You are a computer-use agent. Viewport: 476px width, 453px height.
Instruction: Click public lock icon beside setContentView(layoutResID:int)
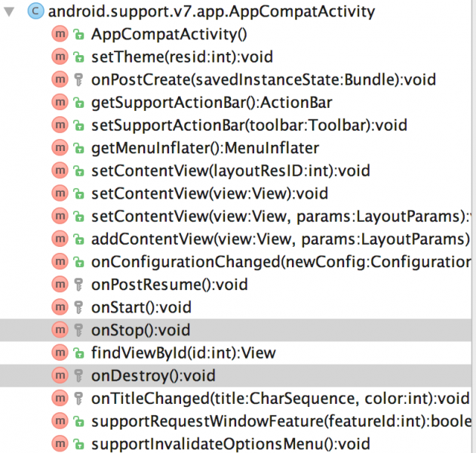tap(78, 171)
